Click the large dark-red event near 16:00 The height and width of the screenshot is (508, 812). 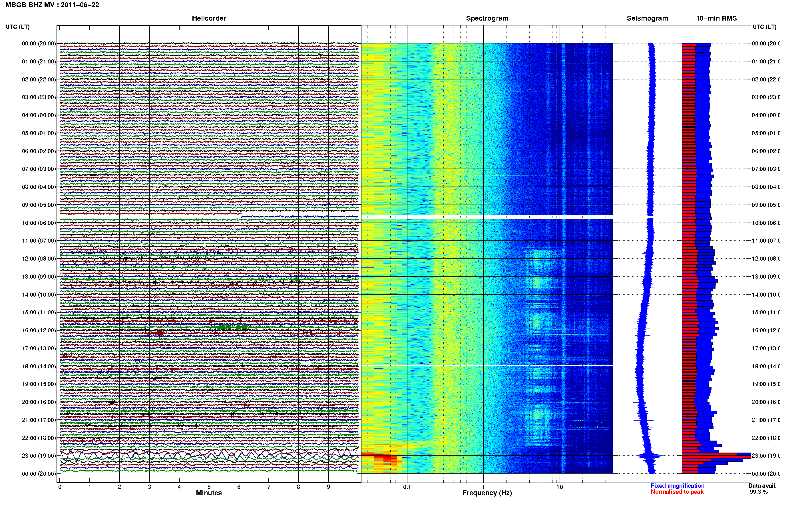point(160,333)
